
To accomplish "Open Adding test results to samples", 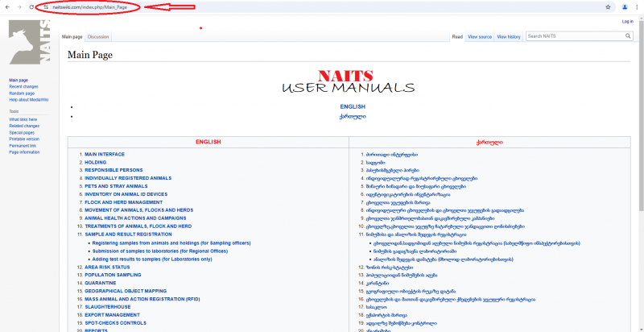I will [152, 259].
